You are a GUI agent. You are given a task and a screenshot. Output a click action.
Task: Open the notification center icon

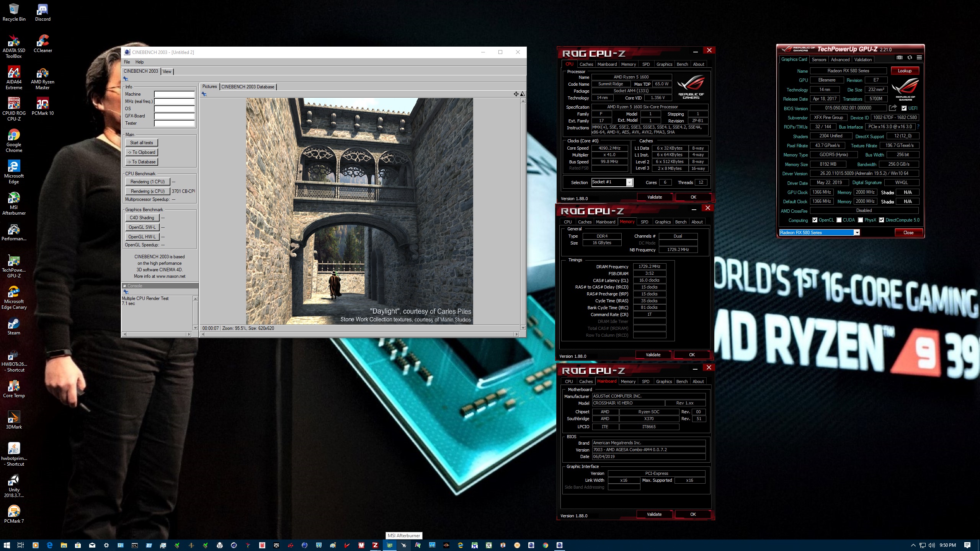967,545
